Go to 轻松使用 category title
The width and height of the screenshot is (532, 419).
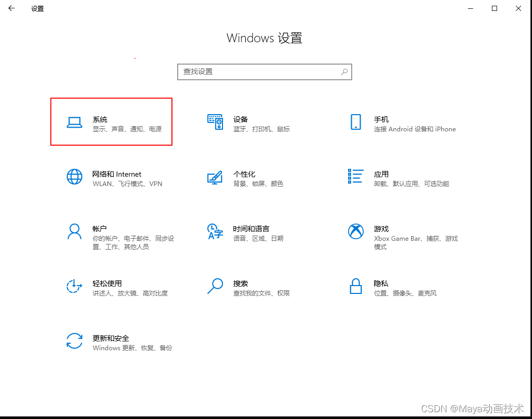(x=107, y=284)
